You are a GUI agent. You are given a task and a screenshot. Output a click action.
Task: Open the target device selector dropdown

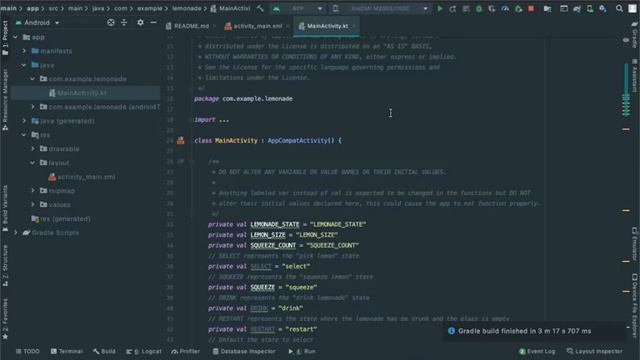coord(380,8)
